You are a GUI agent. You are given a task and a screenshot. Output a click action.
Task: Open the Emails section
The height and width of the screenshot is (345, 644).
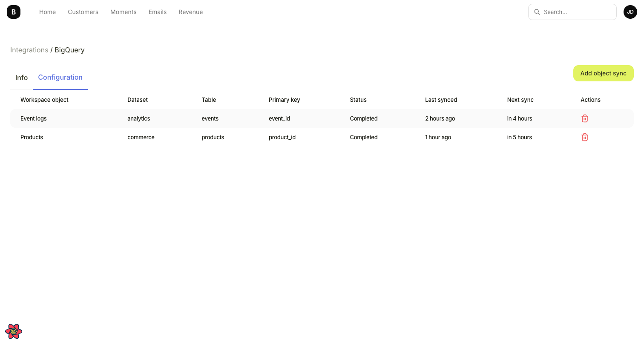pos(157,11)
